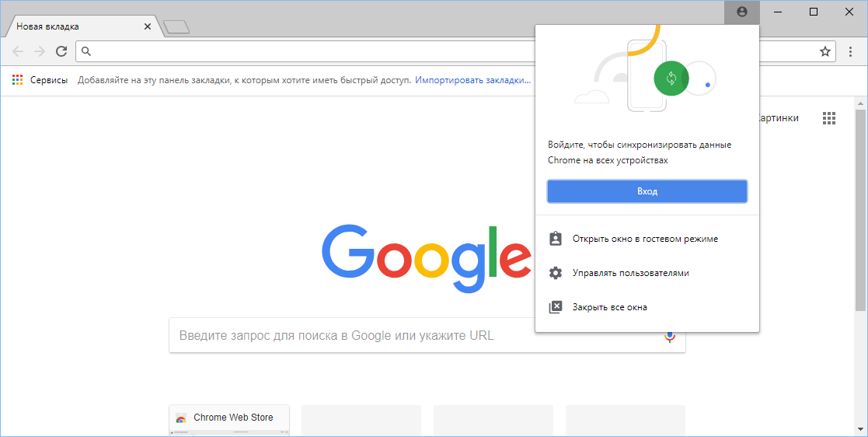The height and width of the screenshot is (437, 868).
Task: Click the search magnifier in address bar
Action: pyautogui.click(x=85, y=51)
